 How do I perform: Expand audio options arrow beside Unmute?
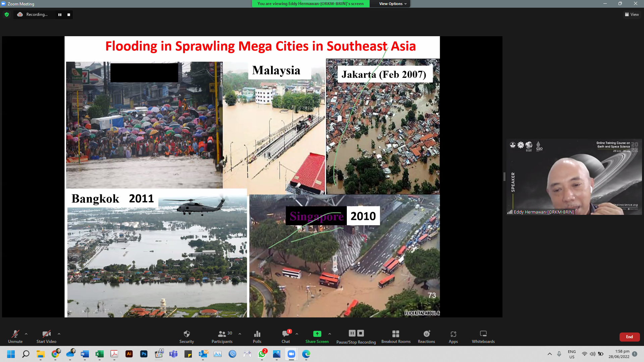pos(26,334)
